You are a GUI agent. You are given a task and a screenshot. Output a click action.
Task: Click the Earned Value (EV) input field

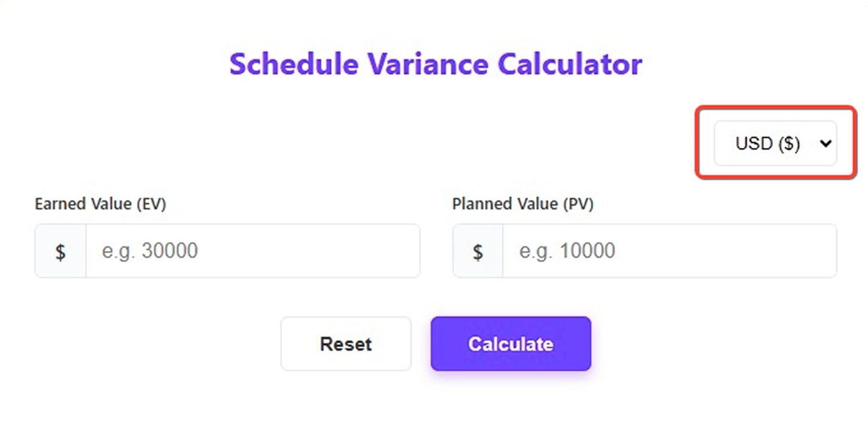pyautogui.click(x=251, y=251)
